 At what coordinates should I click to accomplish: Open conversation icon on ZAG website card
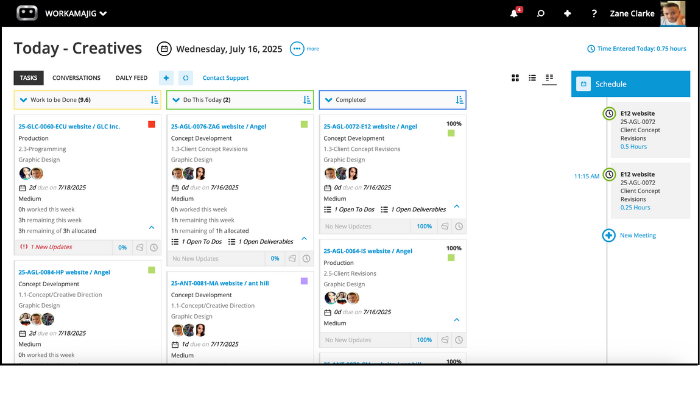pyautogui.click(x=292, y=259)
